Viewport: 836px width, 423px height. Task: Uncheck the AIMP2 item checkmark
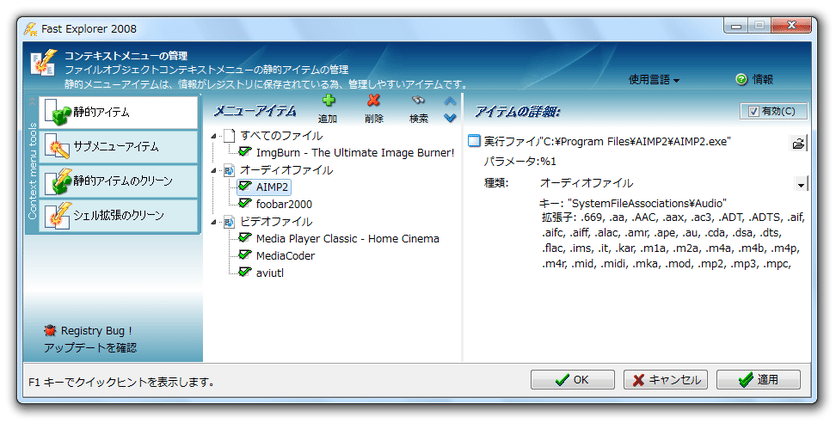[245, 187]
